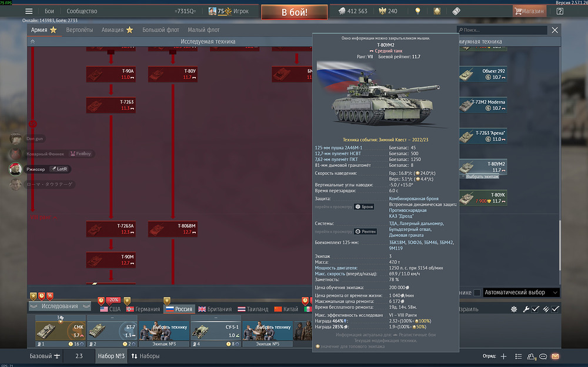Open the Сообщество menu
This screenshot has height=367, width=588.
[x=82, y=11]
